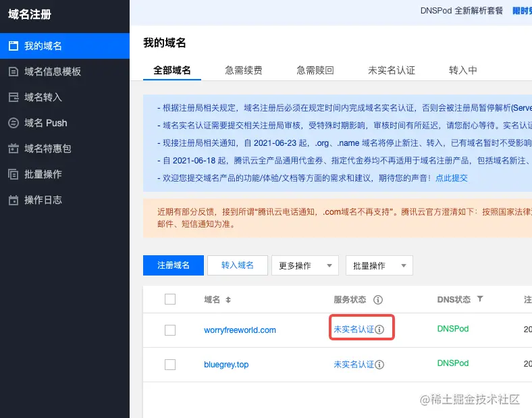532x418 pixels.
Task: Click 未实名认证 status for worryfreeworld.com
Action: click(354, 330)
